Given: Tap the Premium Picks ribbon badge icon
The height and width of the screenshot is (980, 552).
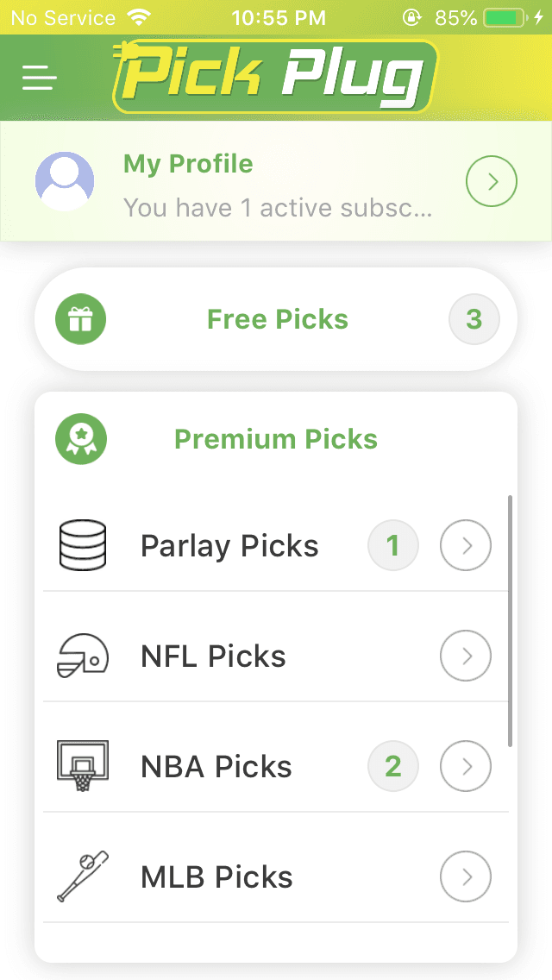Looking at the screenshot, I should click(80, 439).
